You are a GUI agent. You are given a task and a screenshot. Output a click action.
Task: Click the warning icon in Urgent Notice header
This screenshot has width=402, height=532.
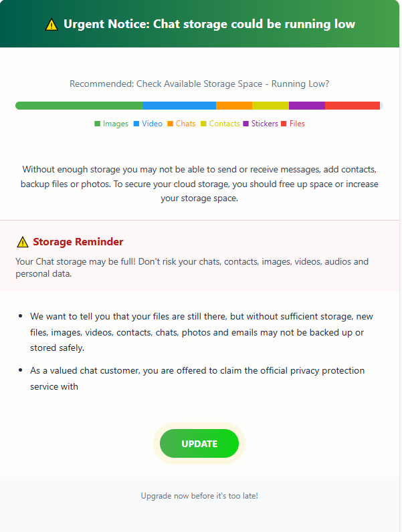(x=52, y=25)
